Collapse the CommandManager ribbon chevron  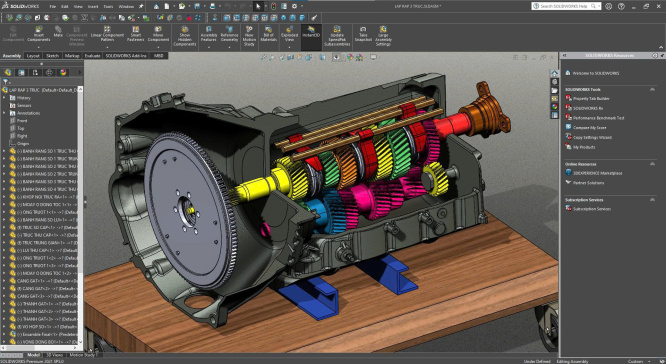click(661, 47)
